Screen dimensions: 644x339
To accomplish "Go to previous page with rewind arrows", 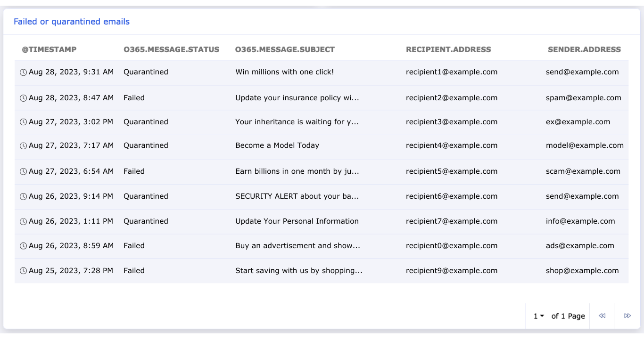I will coord(602,316).
